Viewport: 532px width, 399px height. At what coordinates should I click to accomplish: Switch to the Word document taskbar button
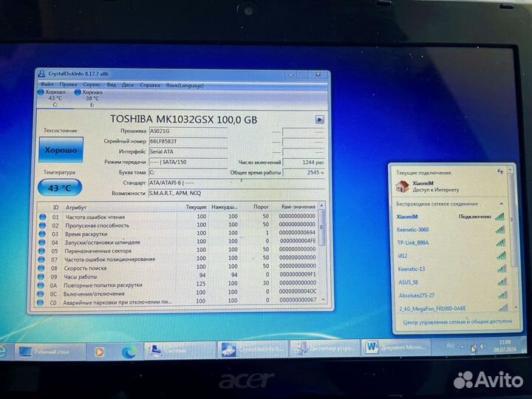pos(395,347)
